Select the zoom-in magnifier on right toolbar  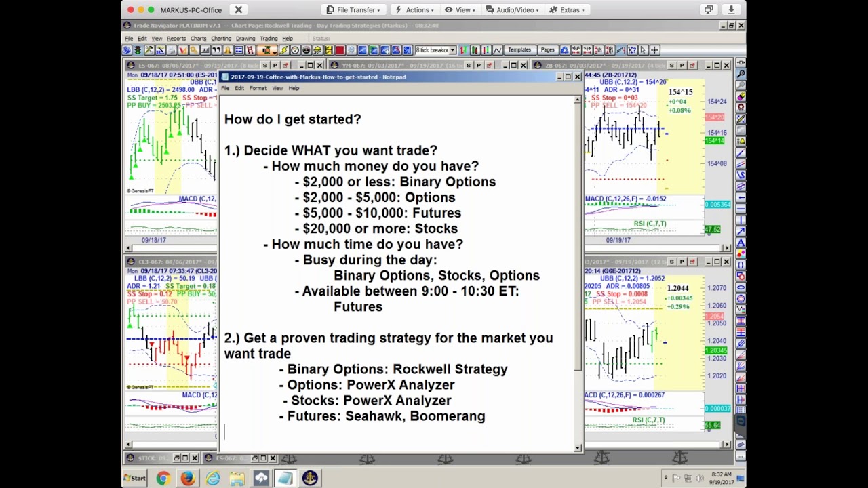point(741,74)
